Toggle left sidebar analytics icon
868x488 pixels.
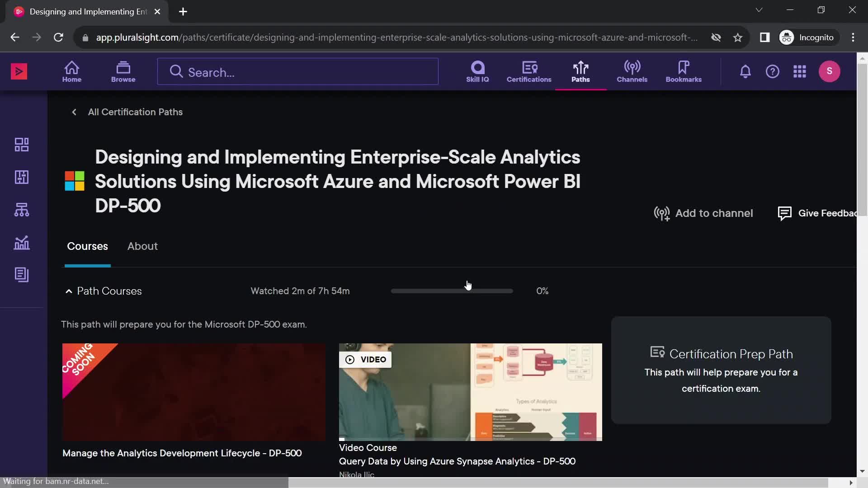coord(21,242)
